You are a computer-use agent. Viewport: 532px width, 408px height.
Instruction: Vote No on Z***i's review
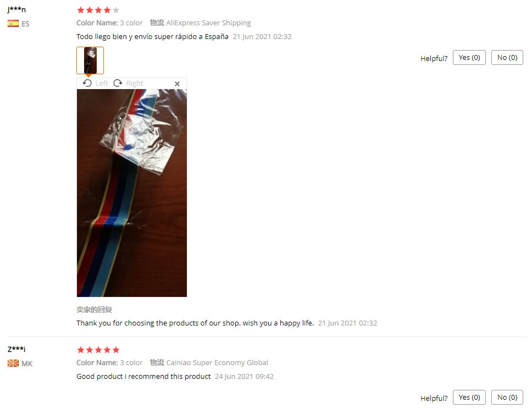pos(507,398)
